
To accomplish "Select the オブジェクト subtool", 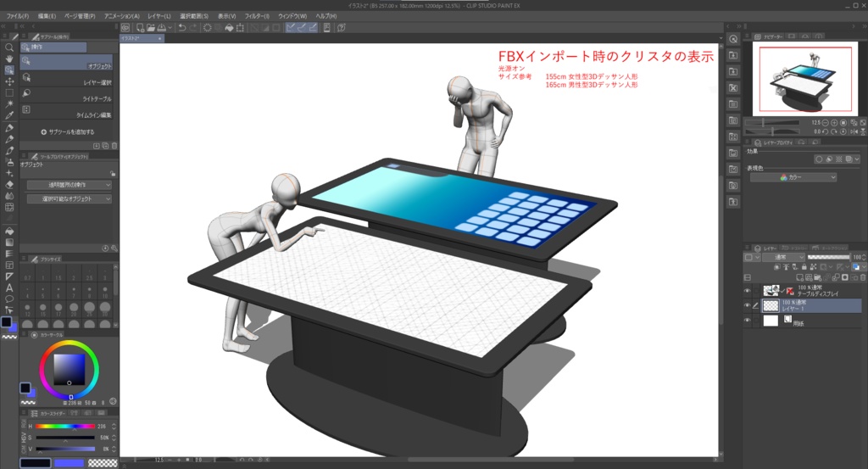I will pos(66,62).
